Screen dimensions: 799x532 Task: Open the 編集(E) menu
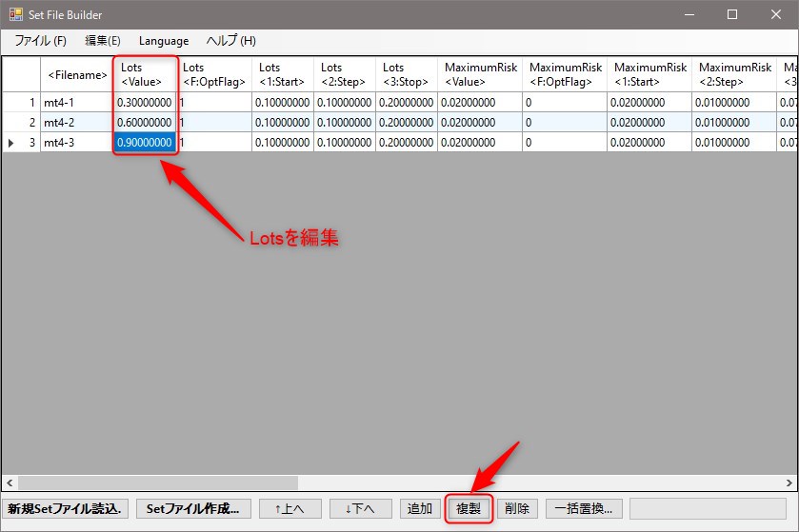coord(103,41)
